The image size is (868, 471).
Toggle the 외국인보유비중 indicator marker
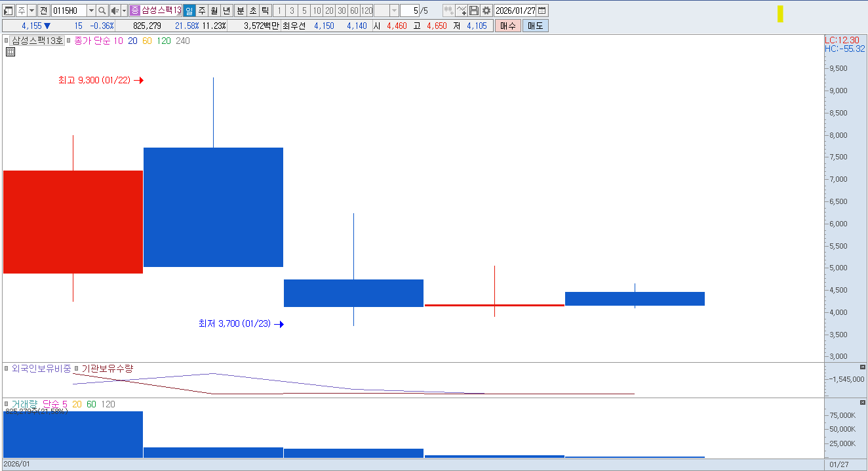(x=7, y=369)
